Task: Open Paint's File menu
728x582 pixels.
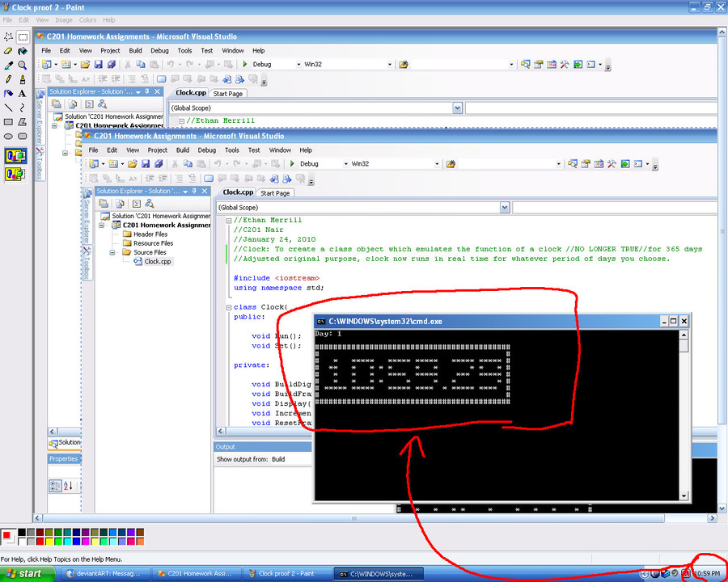Action: [7, 20]
